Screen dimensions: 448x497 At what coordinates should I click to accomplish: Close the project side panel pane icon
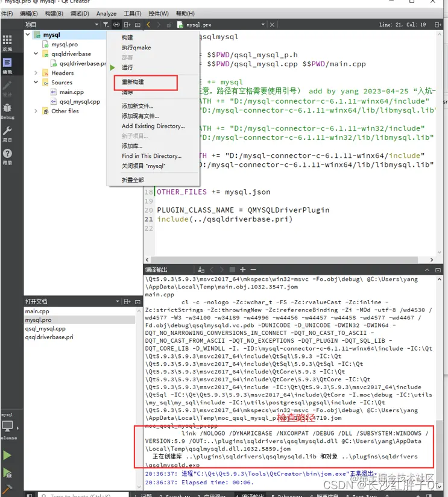tap(137, 25)
